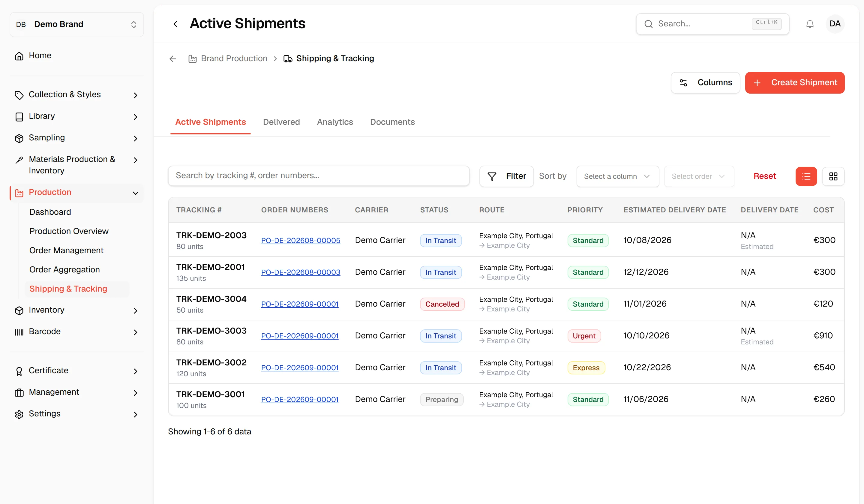
Task: Switch to list view layout
Action: pos(806,176)
